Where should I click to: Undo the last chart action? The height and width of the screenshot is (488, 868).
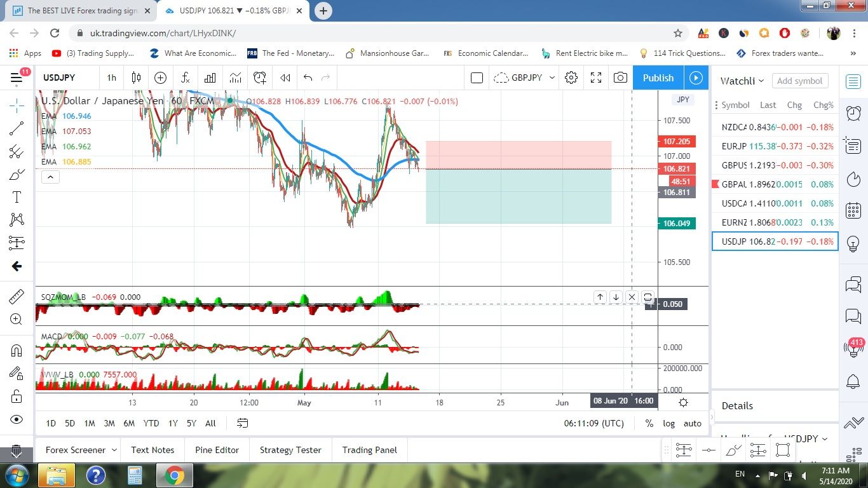308,78
